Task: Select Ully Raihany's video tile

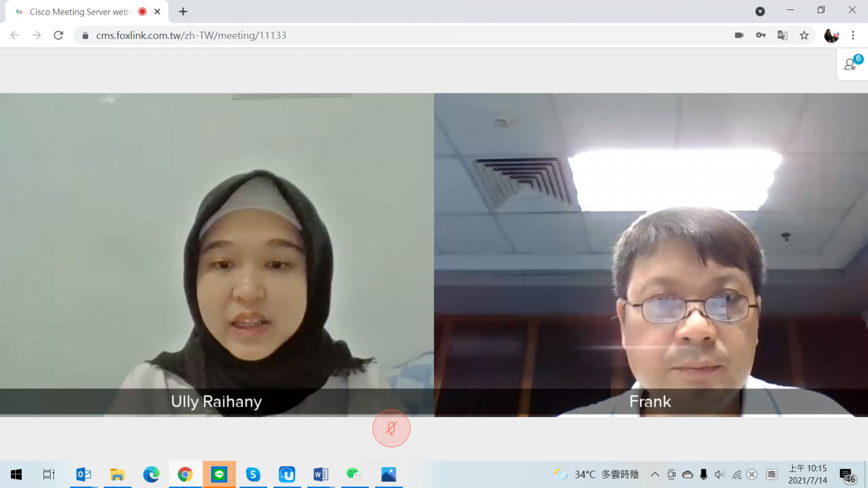Action: 217,253
